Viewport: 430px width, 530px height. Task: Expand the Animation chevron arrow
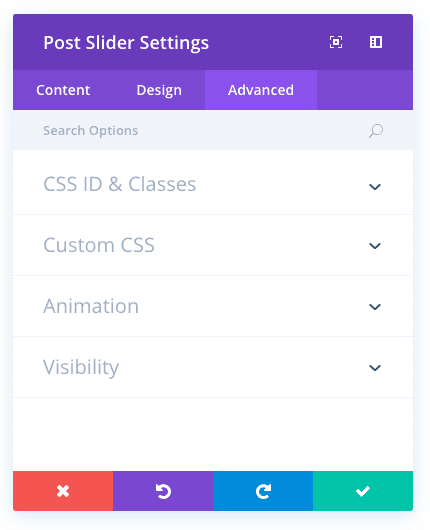click(375, 307)
